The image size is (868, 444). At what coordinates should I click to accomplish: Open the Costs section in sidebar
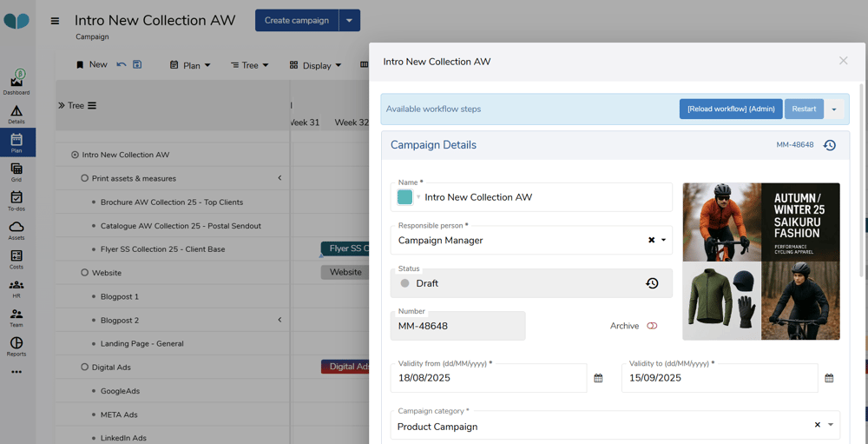pyautogui.click(x=16, y=259)
